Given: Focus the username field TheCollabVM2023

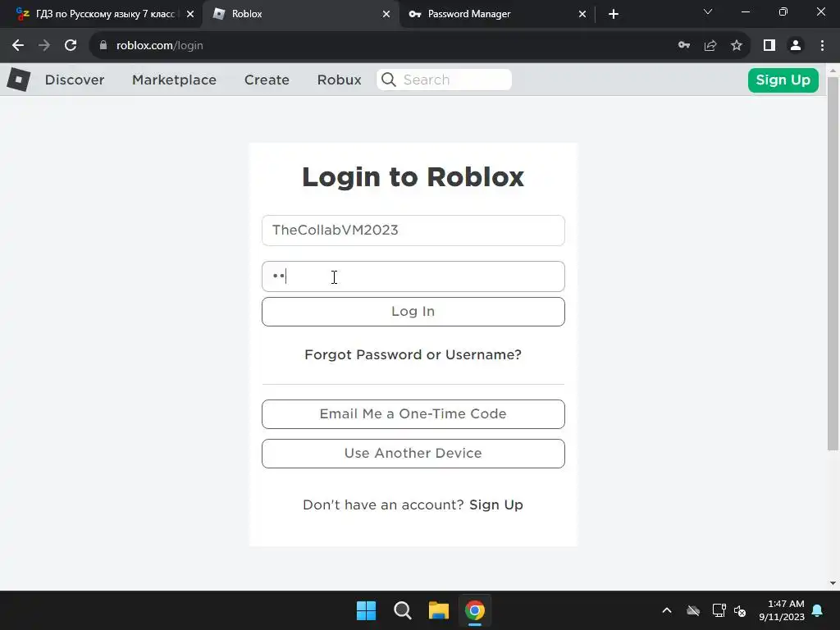Looking at the screenshot, I should pos(413,231).
